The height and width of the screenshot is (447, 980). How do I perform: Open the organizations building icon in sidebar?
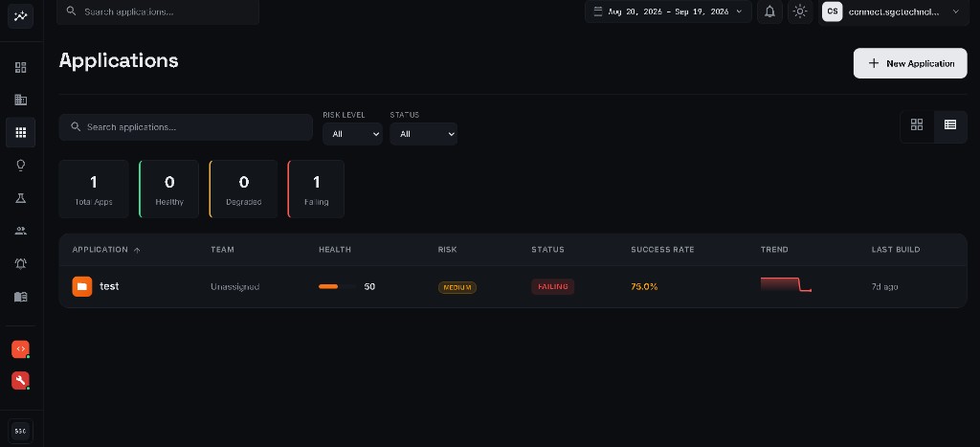pos(21,100)
